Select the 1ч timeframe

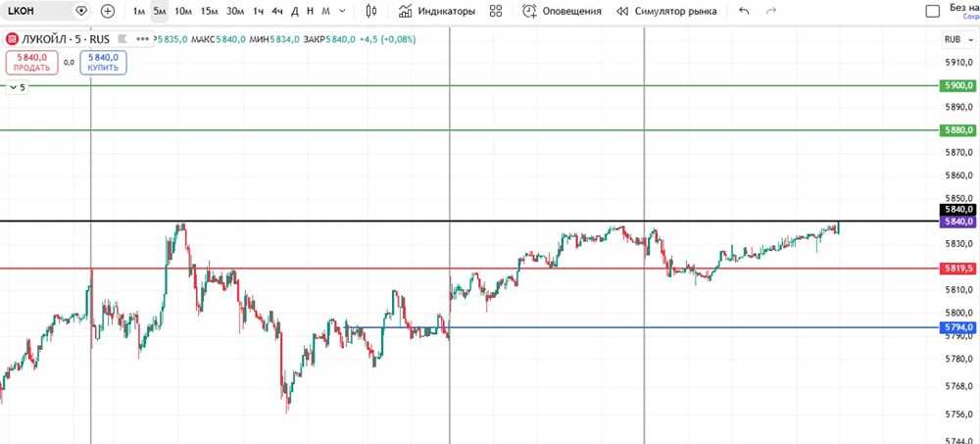tap(258, 11)
